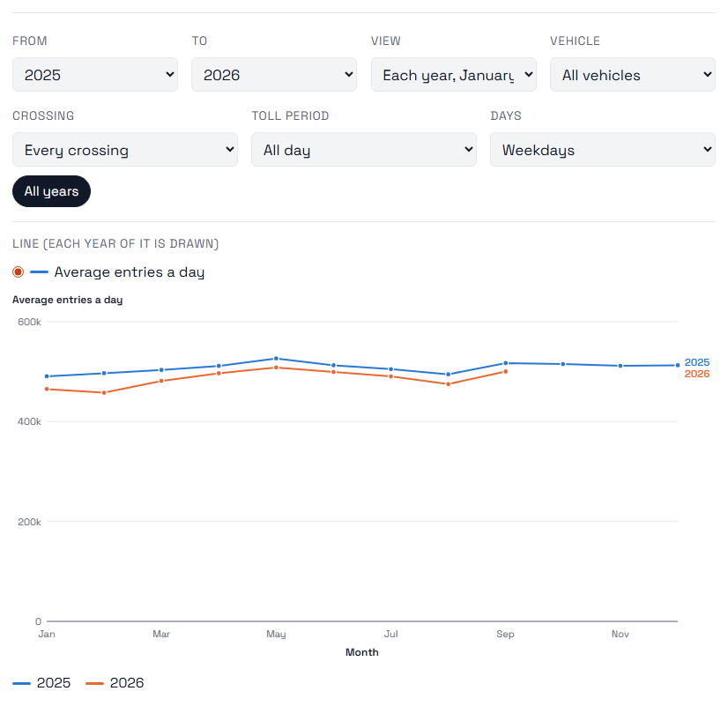
Task: Select the 2026 line's September data point
Action: 506,371
